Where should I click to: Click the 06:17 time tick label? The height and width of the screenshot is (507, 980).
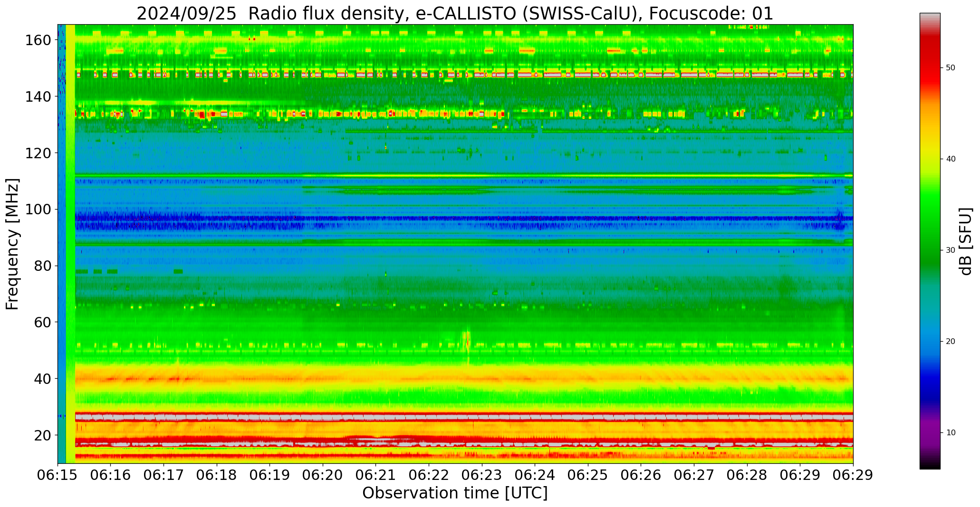(x=164, y=476)
